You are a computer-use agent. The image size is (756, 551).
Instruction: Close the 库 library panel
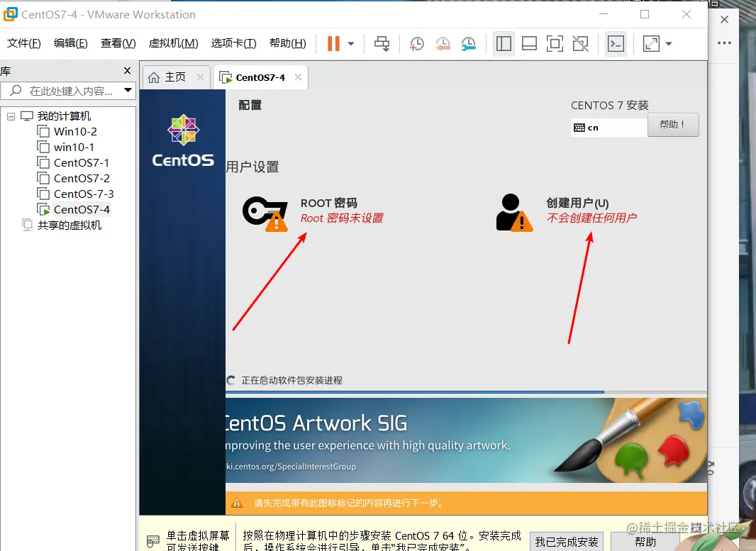(x=127, y=71)
